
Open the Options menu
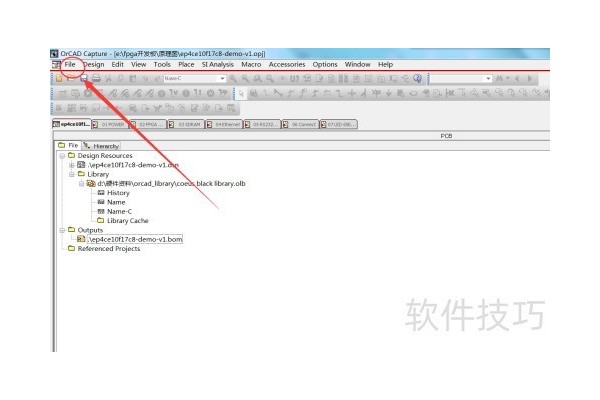point(325,64)
